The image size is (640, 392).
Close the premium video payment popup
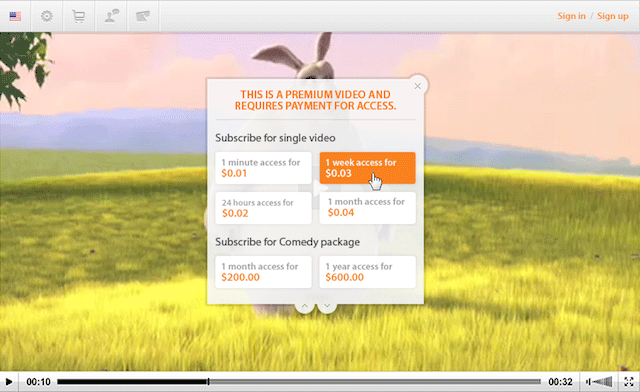pyautogui.click(x=417, y=86)
